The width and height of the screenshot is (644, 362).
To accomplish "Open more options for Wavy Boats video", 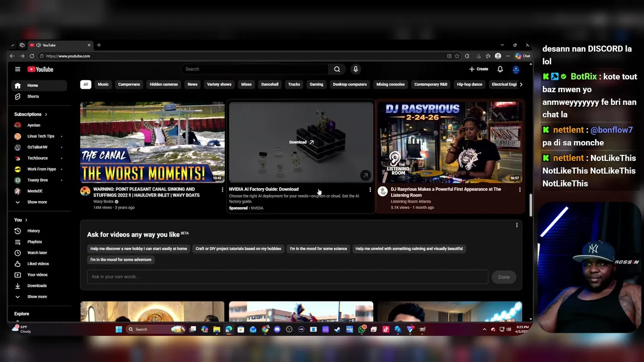I will click(x=222, y=190).
